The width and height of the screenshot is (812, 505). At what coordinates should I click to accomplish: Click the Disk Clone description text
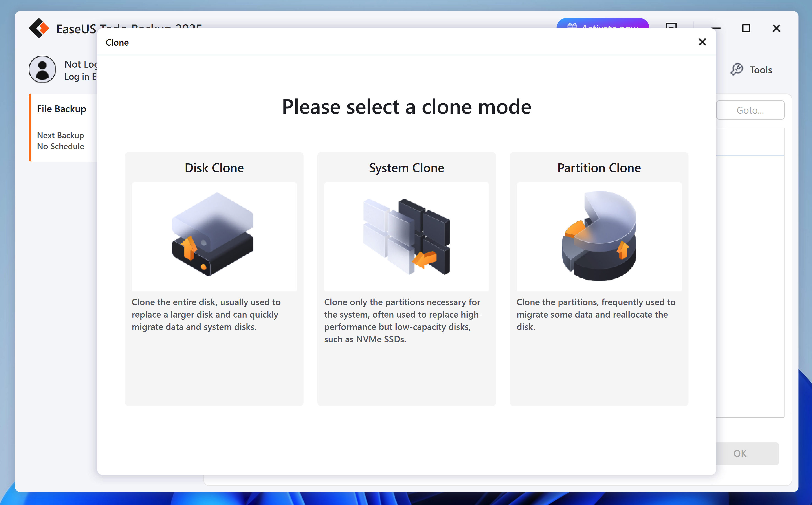[x=206, y=314]
